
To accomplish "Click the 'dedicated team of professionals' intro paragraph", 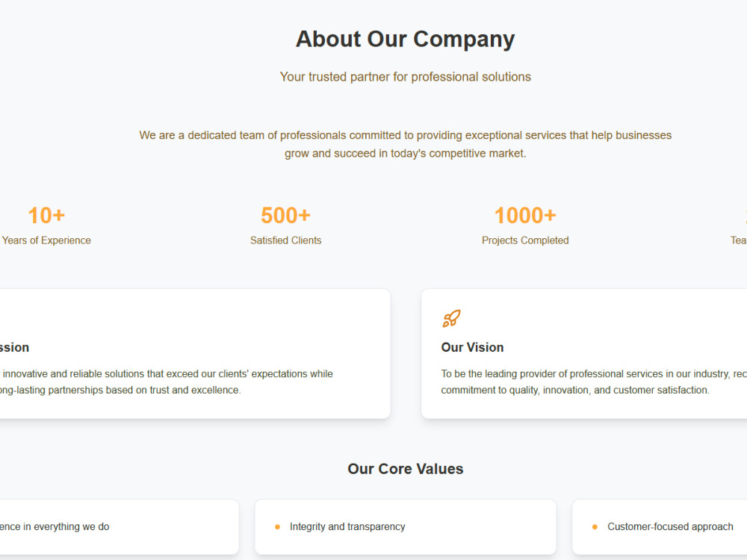I will pos(406,144).
